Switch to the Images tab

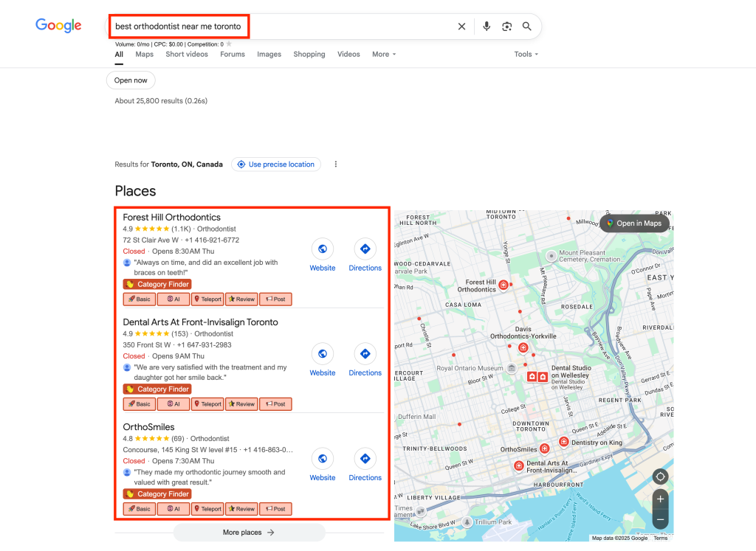269,55
